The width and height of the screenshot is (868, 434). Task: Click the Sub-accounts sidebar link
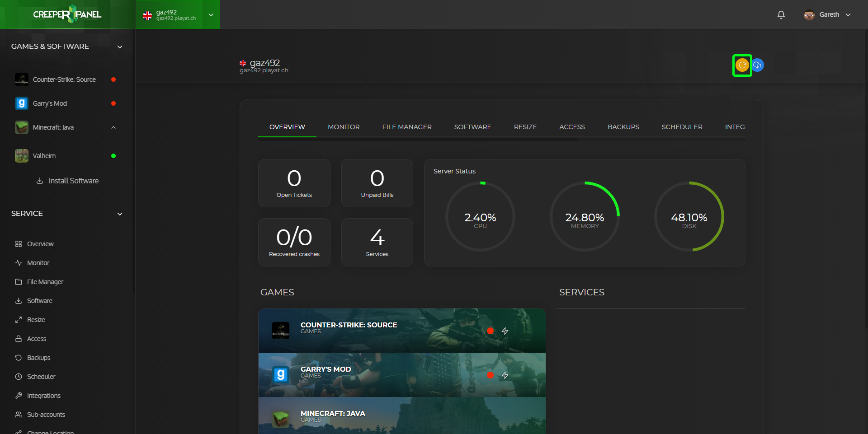(46, 415)
